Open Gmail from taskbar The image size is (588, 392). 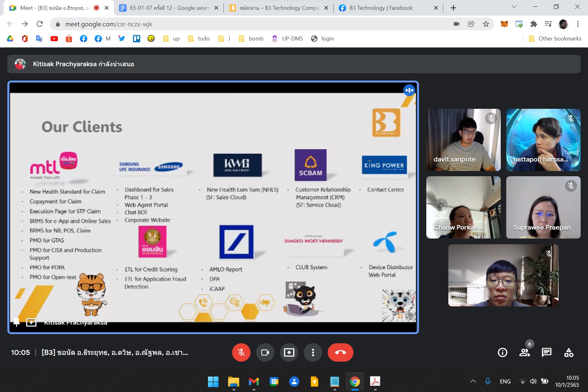pyautogui.click(x=254, y=382)
